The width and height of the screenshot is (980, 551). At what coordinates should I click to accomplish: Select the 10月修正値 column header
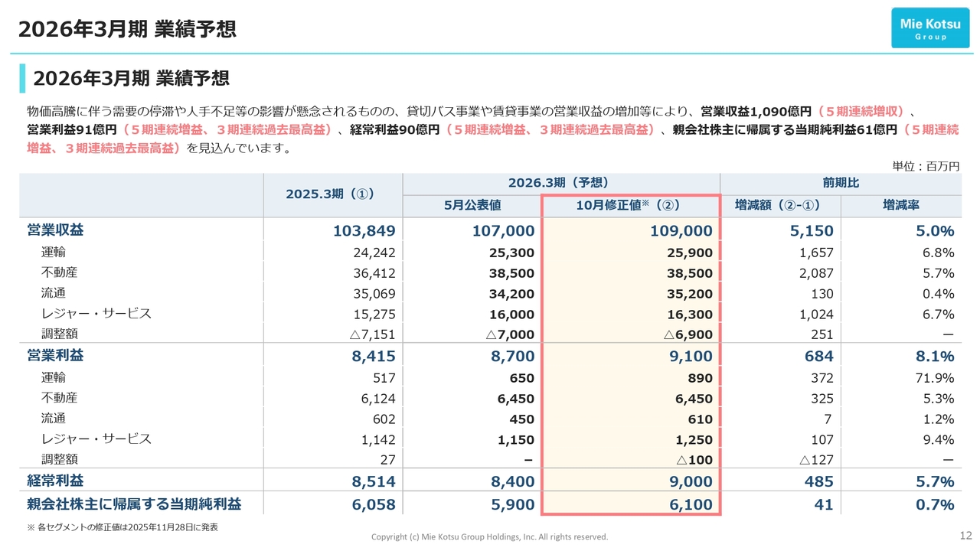[629, 206]
